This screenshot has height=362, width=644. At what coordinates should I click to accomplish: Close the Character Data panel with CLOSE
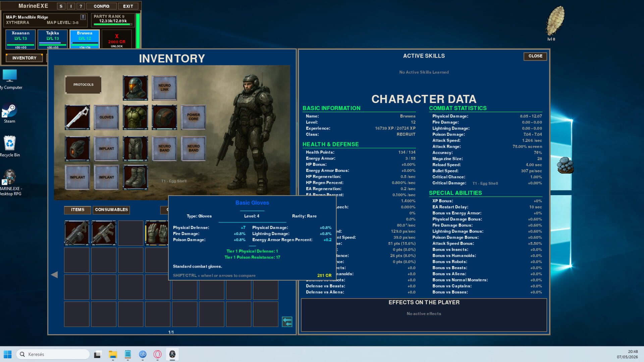click(535, 56)
